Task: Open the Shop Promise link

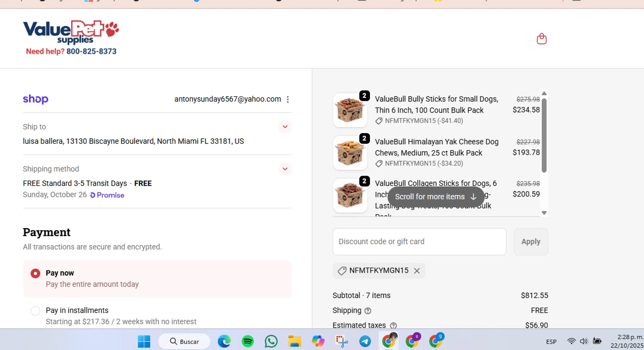Action: [107, 195]
